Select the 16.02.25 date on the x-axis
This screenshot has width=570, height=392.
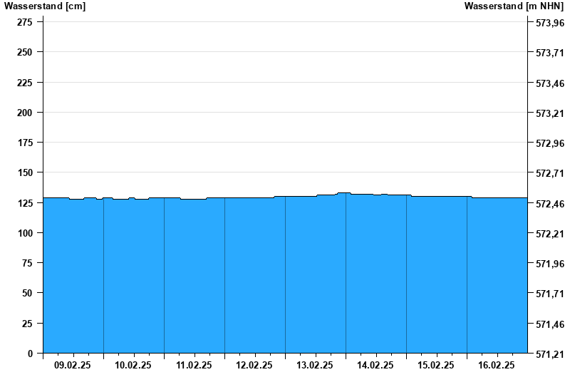coord(497,366)
